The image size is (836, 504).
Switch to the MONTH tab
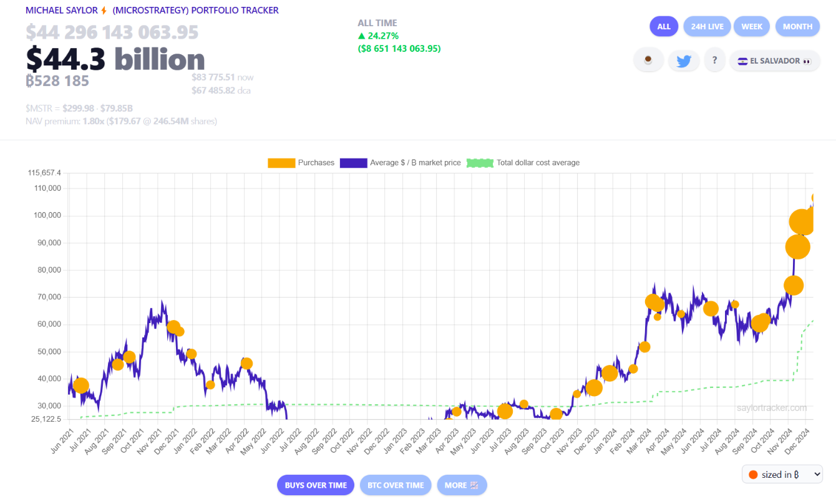pos(797,26)
